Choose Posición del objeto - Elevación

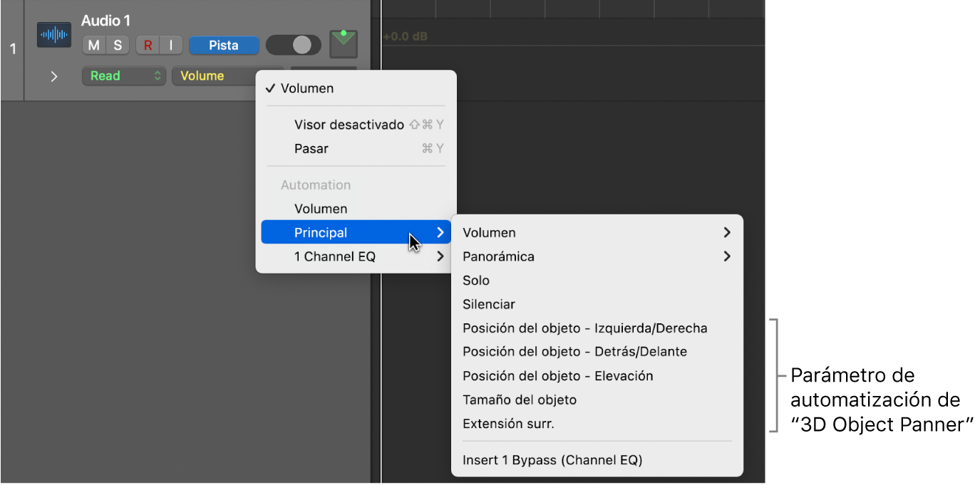(x=557, y=376)
